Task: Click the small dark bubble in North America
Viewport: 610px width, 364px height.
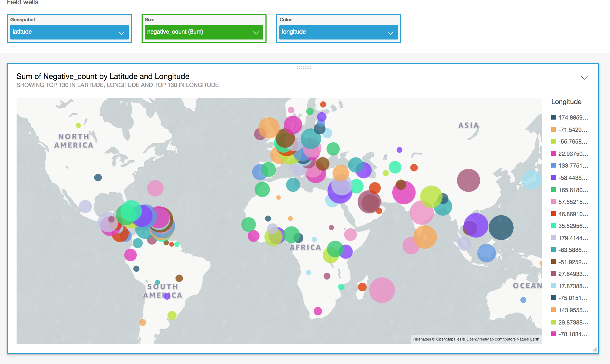Action: click(x=98, y=177)
